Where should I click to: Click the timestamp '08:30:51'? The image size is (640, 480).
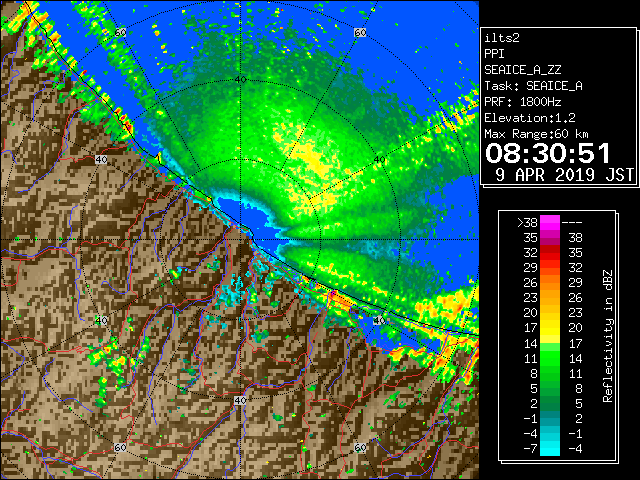[x=548, y=154]
